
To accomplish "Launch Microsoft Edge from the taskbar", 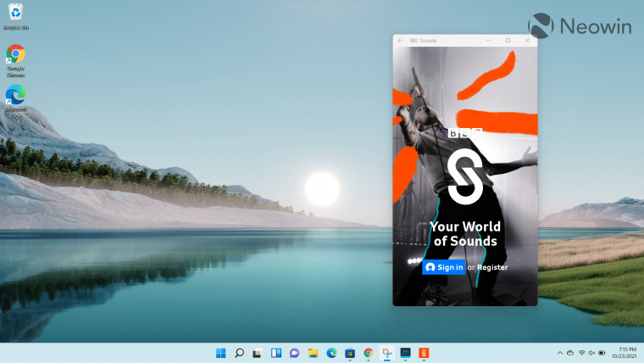I will tap(331, 353).
